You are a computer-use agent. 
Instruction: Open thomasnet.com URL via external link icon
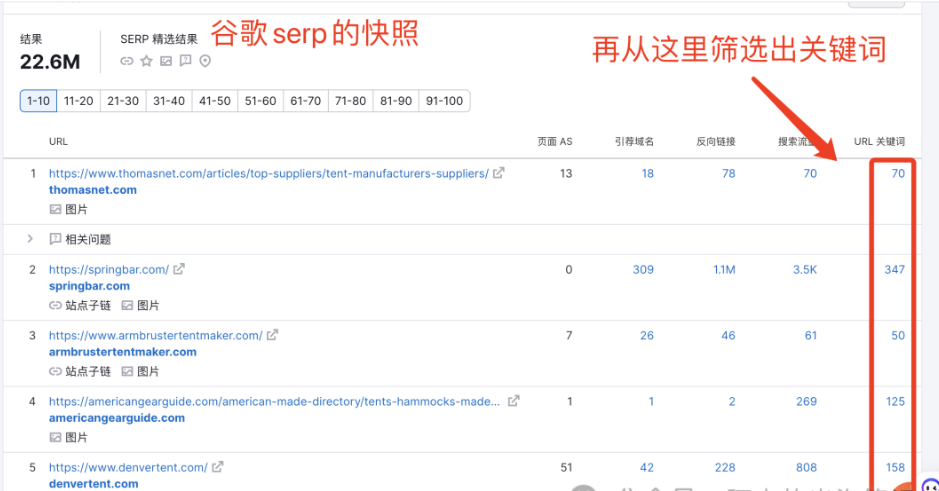(x=499, y=173)
